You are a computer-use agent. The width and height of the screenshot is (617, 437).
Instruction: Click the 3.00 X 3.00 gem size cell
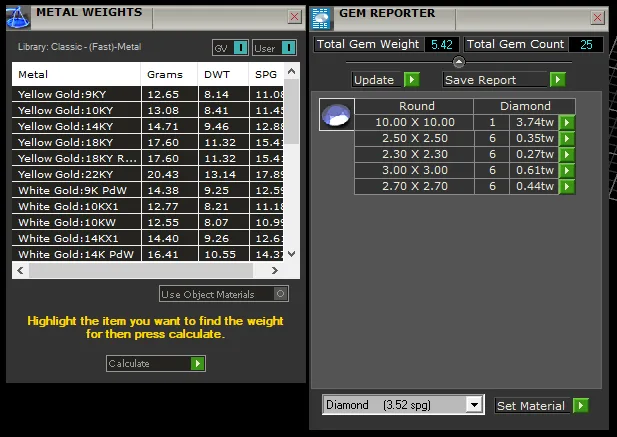coord(414,170)
